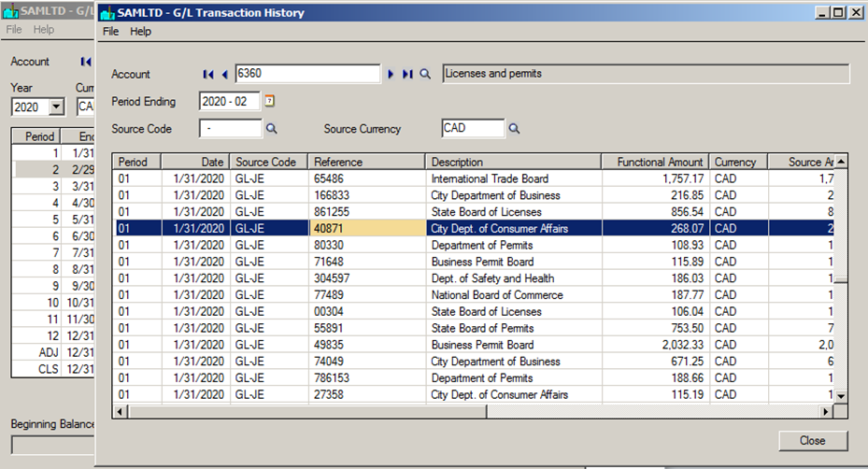Select reference 27358 cell

click(x=367, y=394)
